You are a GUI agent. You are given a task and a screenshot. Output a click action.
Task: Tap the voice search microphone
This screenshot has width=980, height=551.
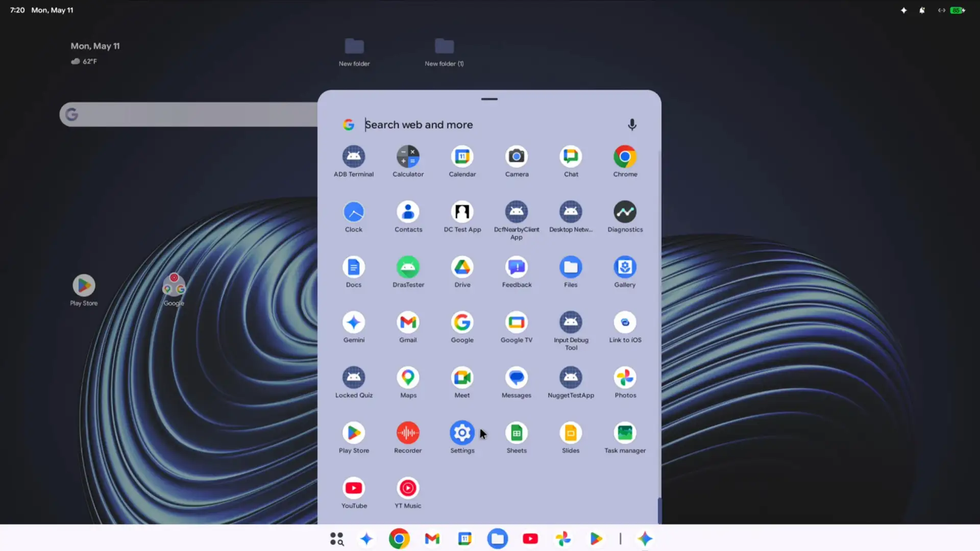pyautogui.click(x=632, y=124)
